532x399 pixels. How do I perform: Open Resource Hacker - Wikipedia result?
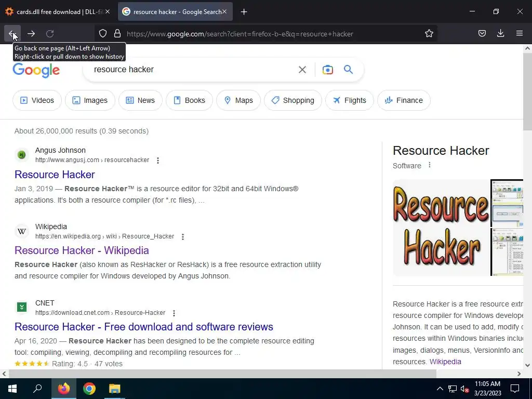(x=82, y=250)
